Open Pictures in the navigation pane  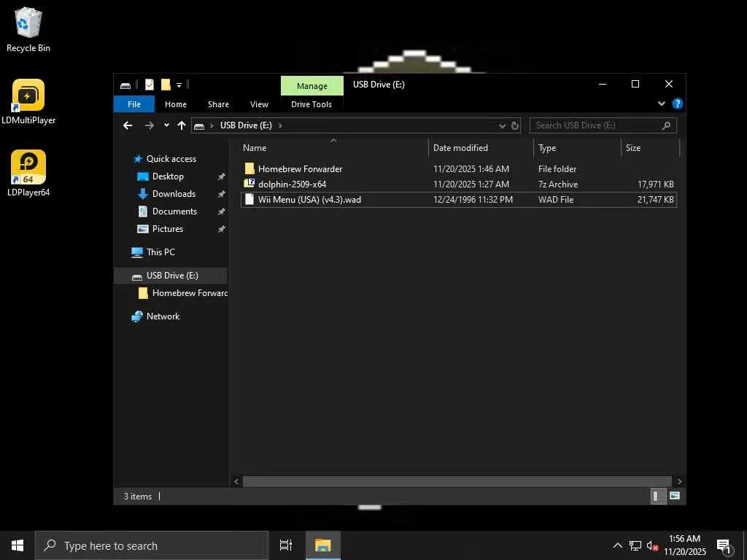(x=167, y=229)
